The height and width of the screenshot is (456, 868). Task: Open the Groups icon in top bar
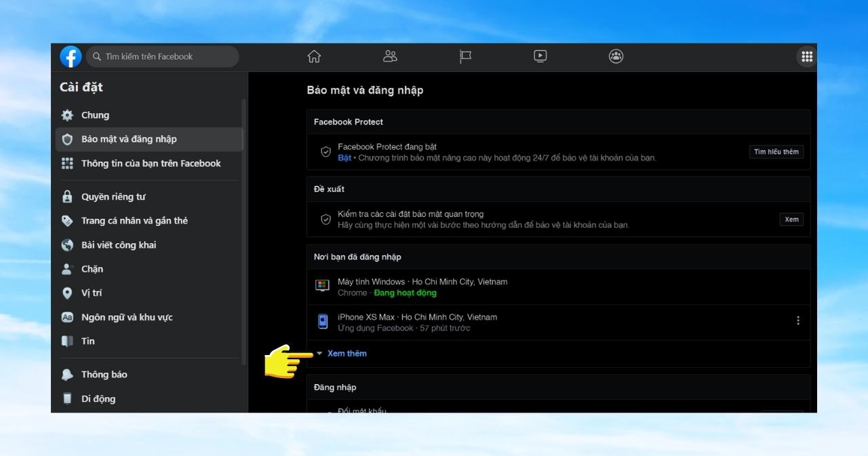[616, 57]
